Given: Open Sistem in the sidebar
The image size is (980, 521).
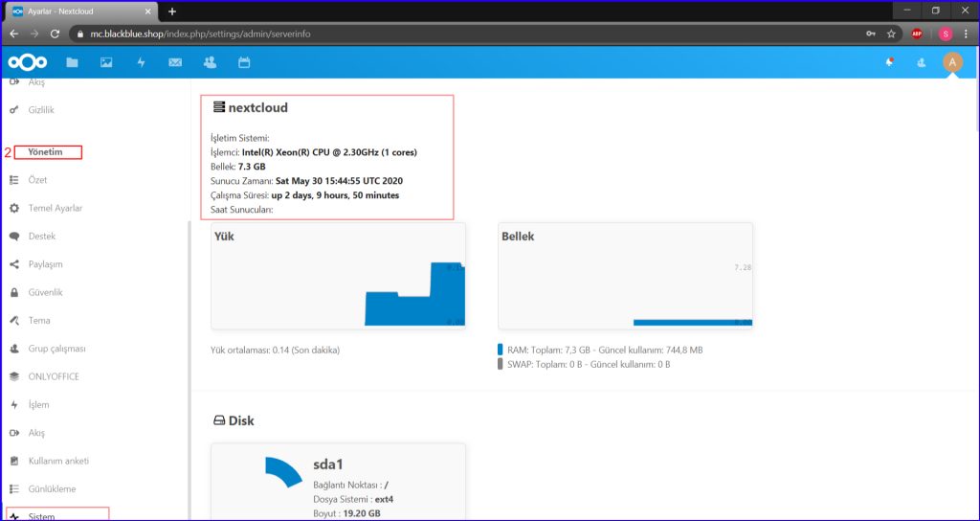Looking at the screenshot, I should pyautogui.click(x=41, y=516).
